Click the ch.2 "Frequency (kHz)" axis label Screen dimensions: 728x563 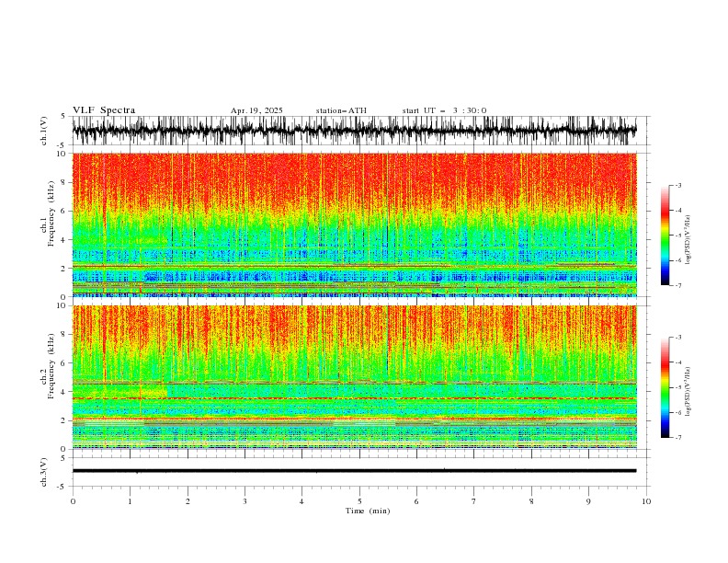click(51, 366)
